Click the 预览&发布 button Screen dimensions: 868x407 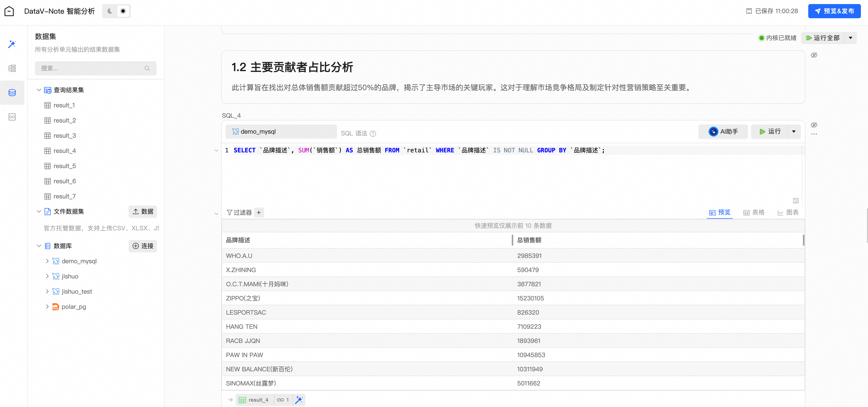click(x=834, y=11)
